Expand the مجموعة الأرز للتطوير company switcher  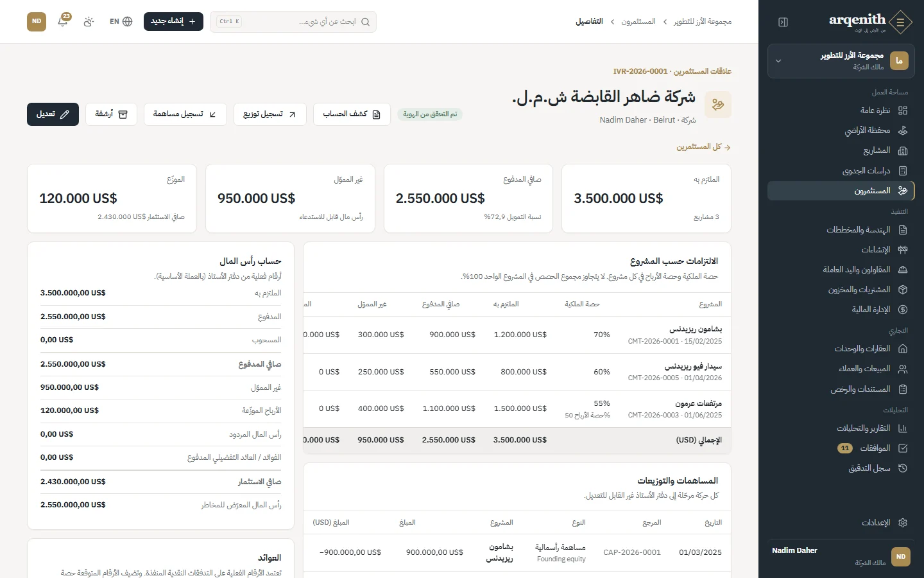[841, 61]
